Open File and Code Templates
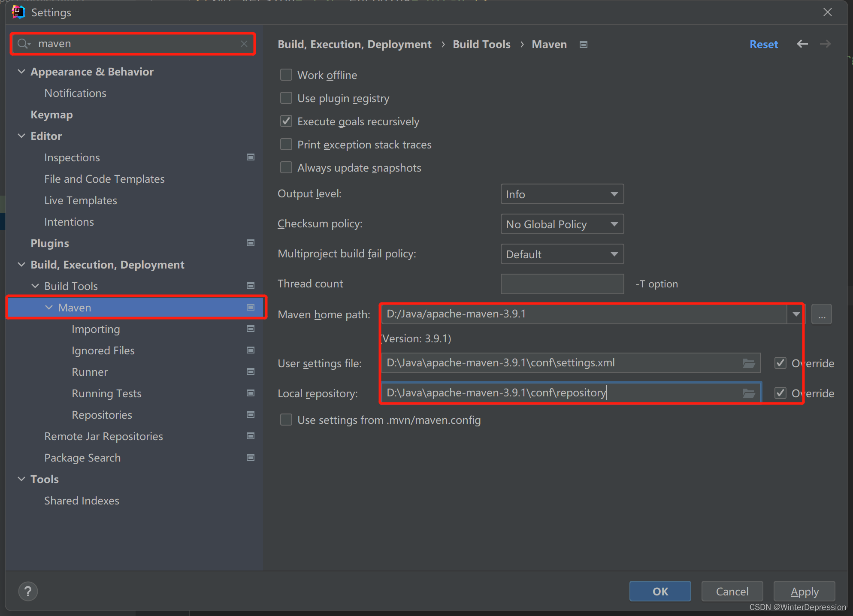The image size is (853, 616). 105,179
